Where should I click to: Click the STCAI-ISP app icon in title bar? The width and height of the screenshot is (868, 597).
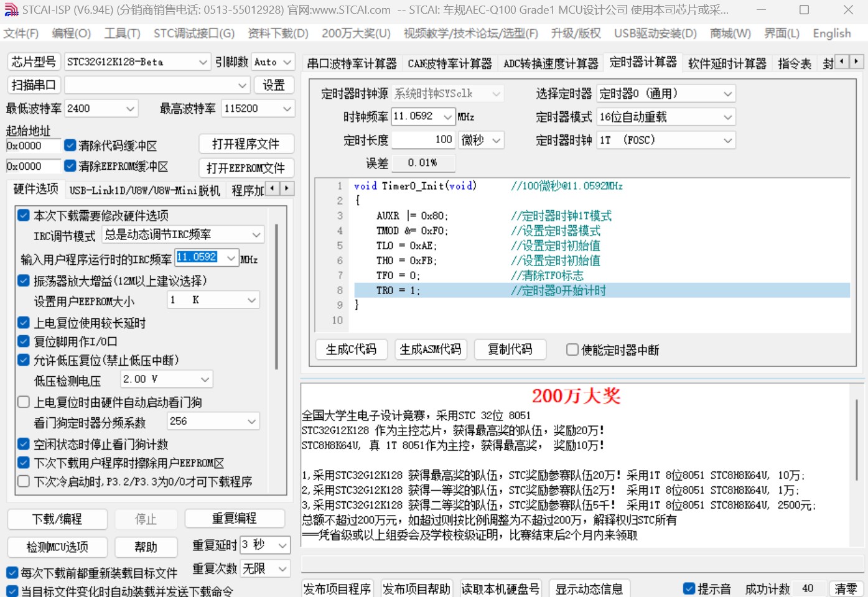pos(11,10)
